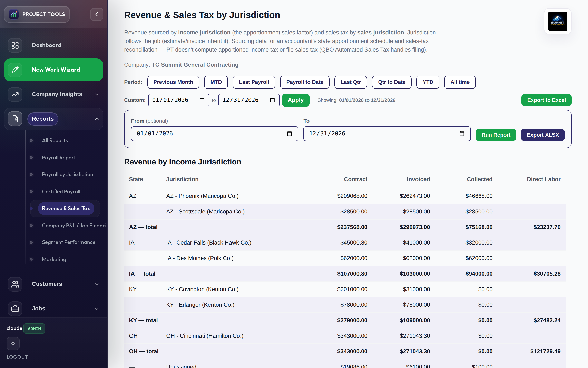Click KY - Erlanger (Kenton Co.) row
Image resolution: width=588 pixels, height=368 pixels.
click(345, 305)
